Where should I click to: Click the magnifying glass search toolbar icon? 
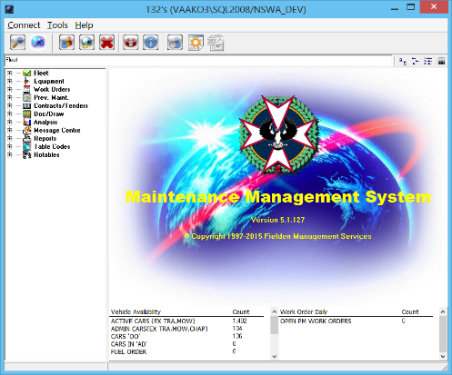pos(18,42)
